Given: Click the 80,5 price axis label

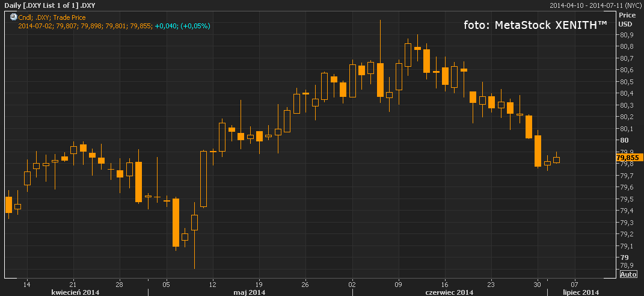Looking at the screenshot, I should click(626, 82).
